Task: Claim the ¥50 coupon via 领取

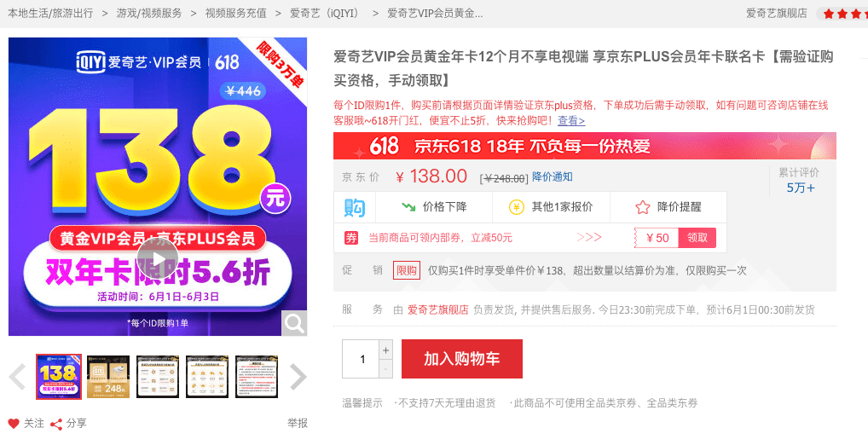Action: [x=697, y=238]
